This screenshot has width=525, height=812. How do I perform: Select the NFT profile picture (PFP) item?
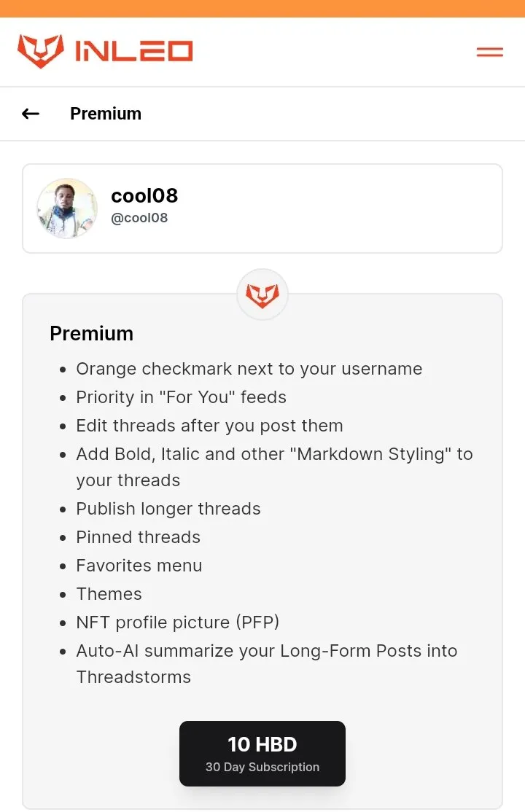point(178,622)
